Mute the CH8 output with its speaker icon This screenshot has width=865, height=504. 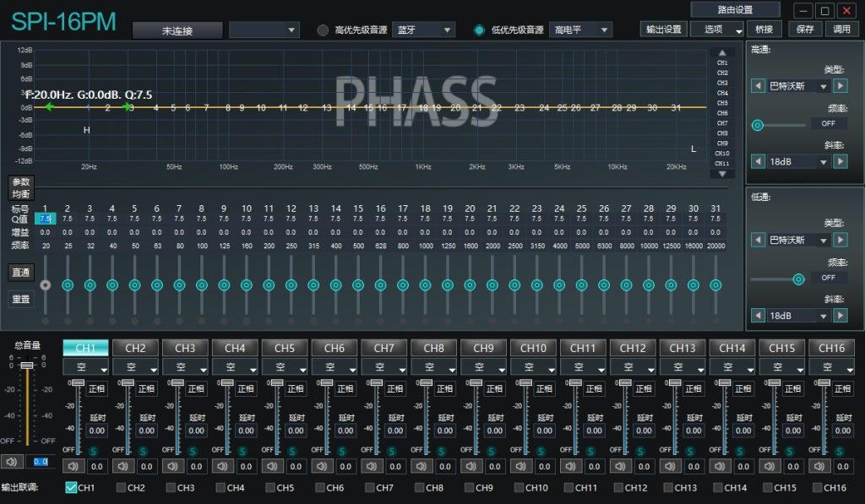(422, 467)
